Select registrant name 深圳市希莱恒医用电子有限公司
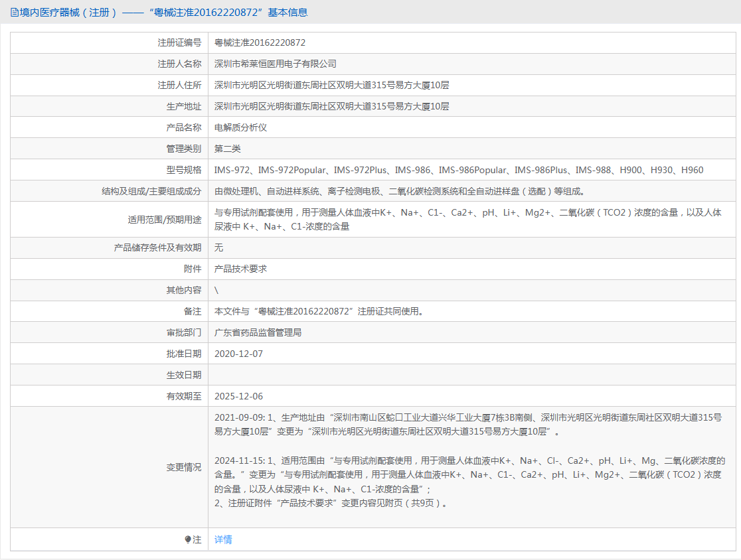Viewport: 741px width, 560px height. [x=276, y=64]
